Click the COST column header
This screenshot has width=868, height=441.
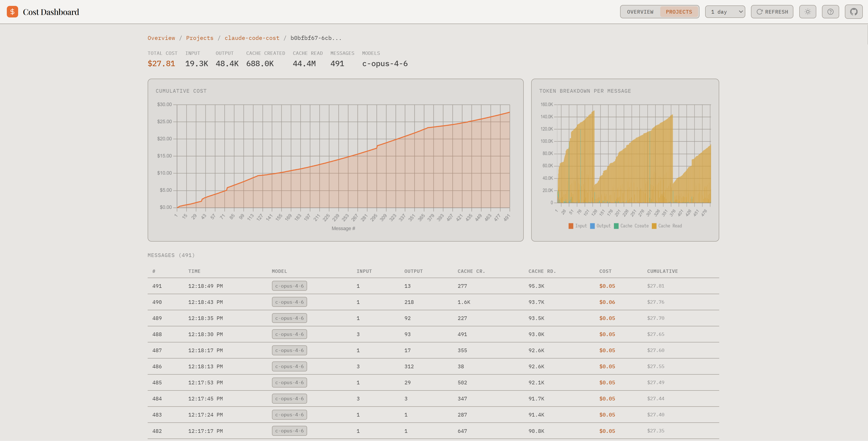(x=606, y=271)
